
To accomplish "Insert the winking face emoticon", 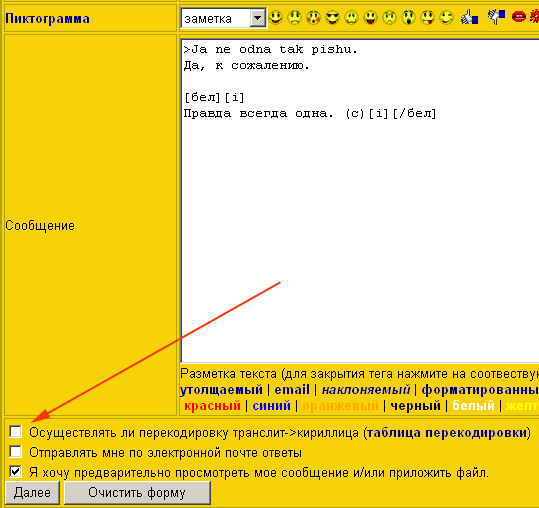I will [x=446, y=18].
